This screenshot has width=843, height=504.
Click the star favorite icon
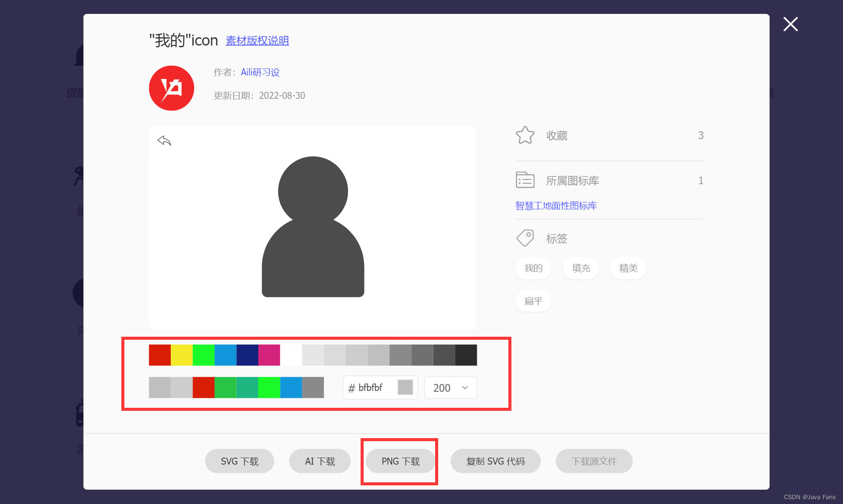click(525, 135)
